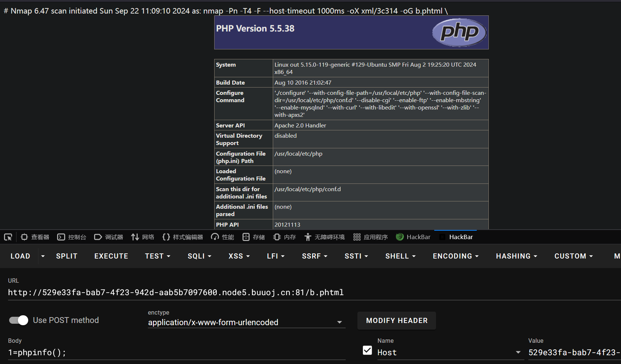
Task: Open the CUSTOM dropdown menu
Action: (574, 256)
